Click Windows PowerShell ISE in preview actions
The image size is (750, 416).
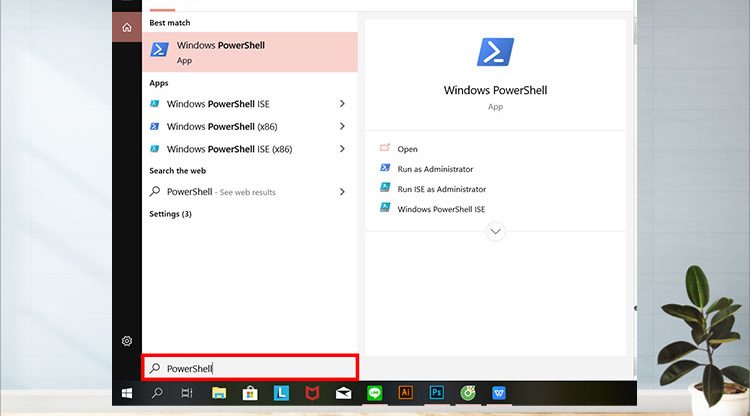tap(441, 209)
